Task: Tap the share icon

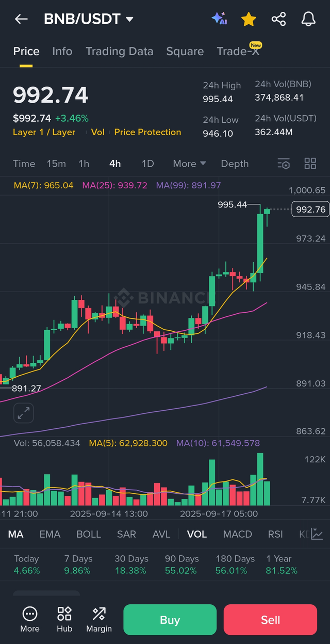Action: [278, 19]
